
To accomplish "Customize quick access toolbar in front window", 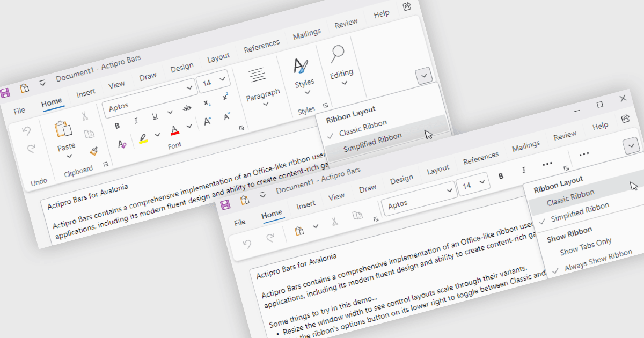I will click(x=262, y=195).
